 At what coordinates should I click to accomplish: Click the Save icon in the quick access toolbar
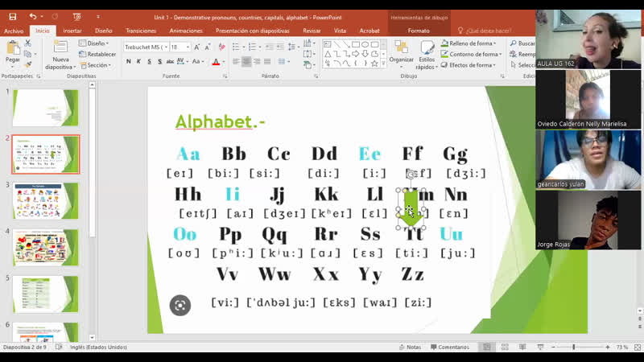13,16
